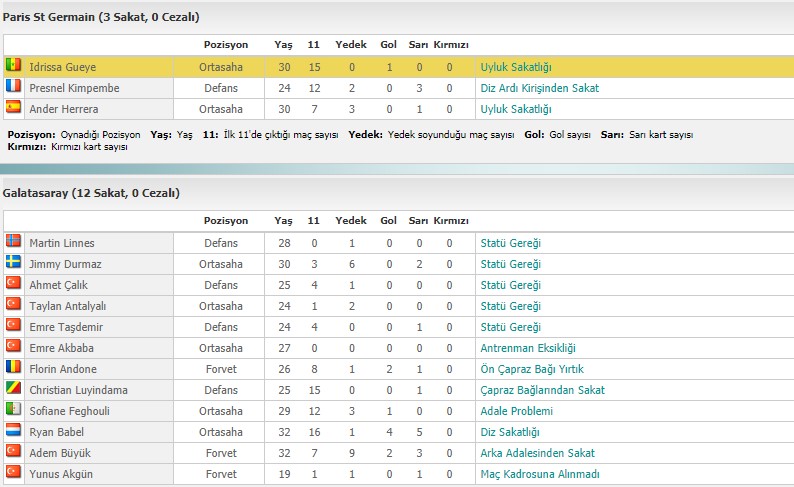The image size is (794, 487).
Task: Select player name Idrissa Gueye
Action: click(62, 67)
